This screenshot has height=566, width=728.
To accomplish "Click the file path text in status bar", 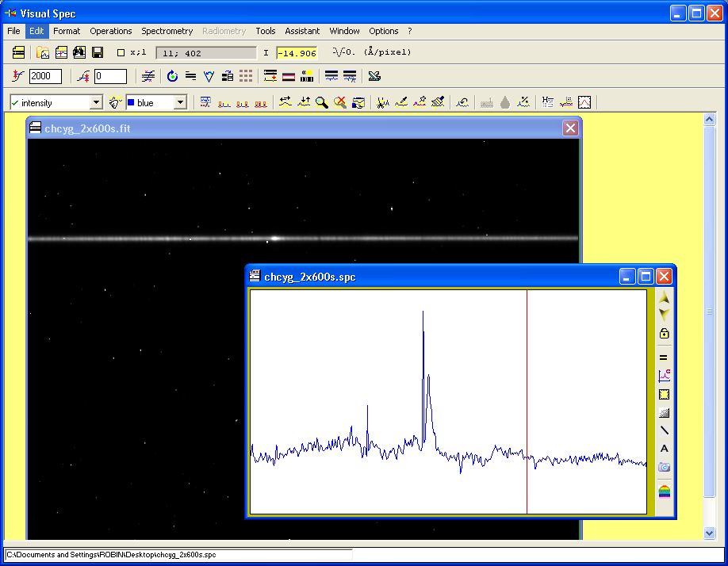I will 111,554.
